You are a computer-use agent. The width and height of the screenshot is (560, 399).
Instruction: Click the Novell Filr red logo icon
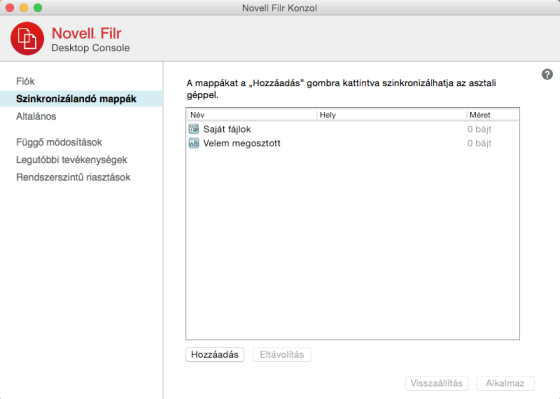[27, 38]
